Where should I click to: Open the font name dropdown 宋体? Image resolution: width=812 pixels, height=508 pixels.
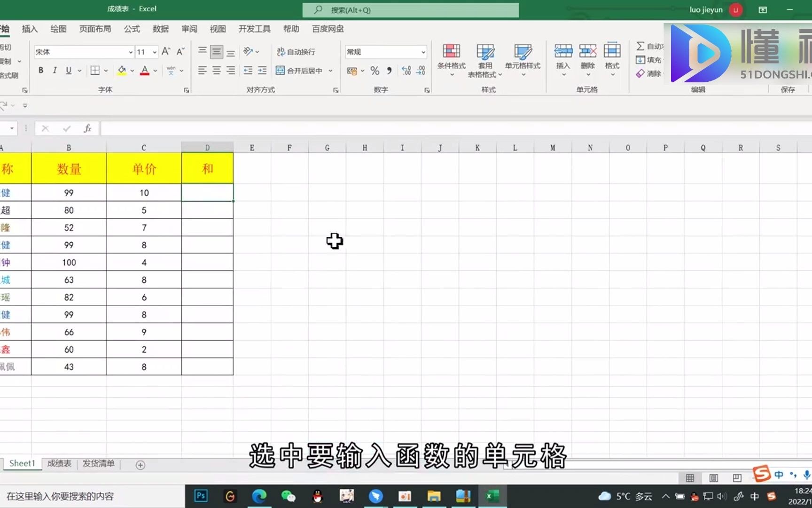[x=131, y=52]
